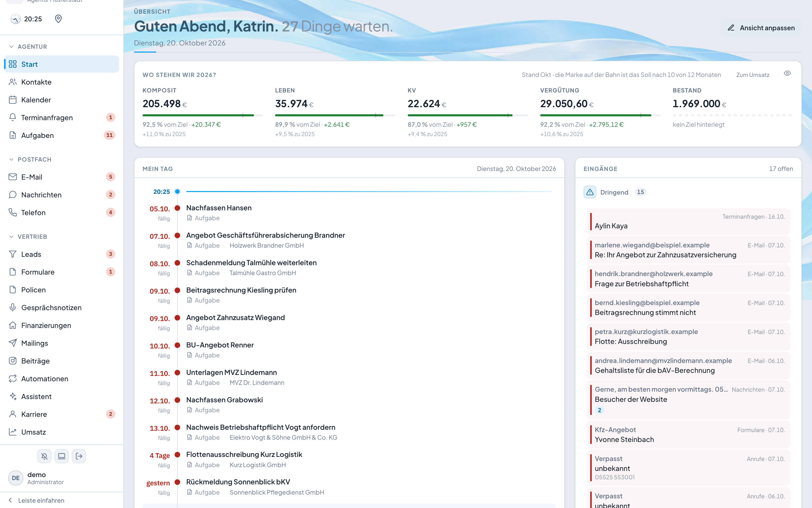The image size is (812, 508).
Task: Open Beiträge menu entry
Action: pyautogui.click(x=61, y=361)
